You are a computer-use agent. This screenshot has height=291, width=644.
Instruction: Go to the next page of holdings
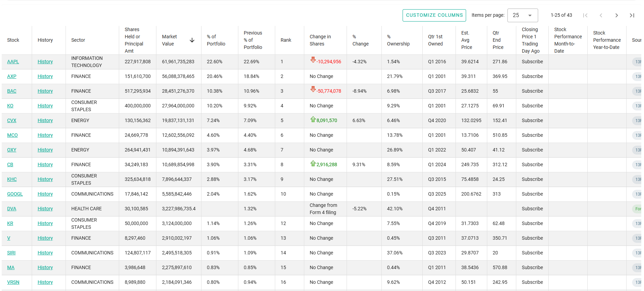click(x=616, y=15)
